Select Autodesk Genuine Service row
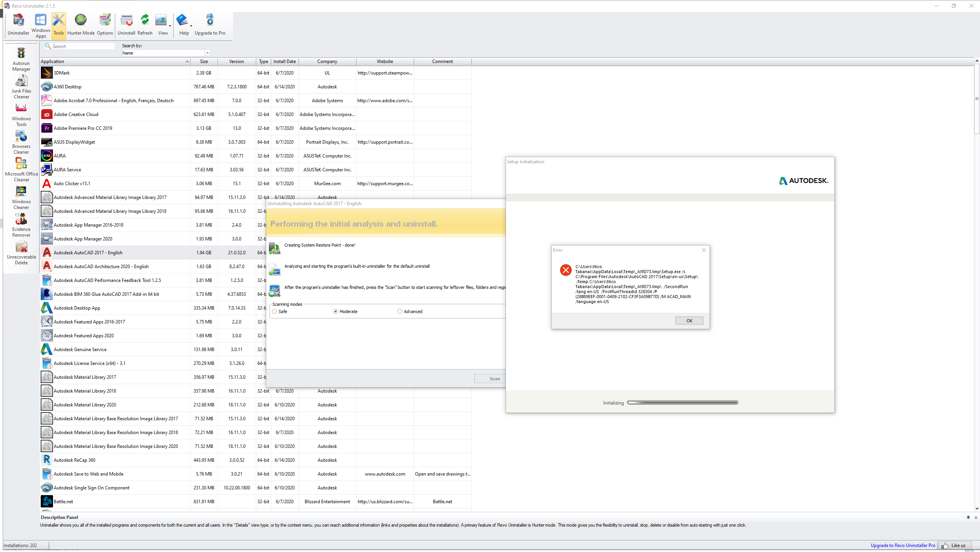The image size is (980, 552). pos(154,349)
